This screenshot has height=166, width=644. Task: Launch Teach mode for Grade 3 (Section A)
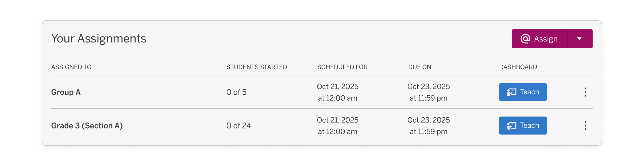click(x=523, y=125)
